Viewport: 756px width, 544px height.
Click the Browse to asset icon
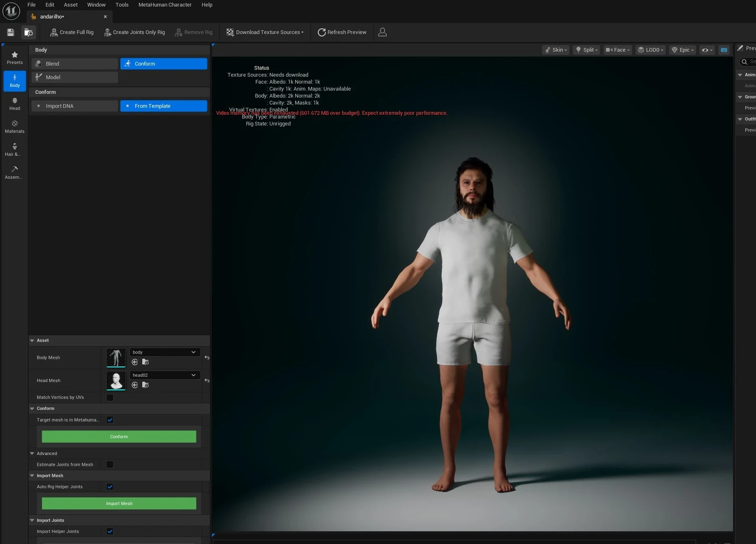pos(28,32)
